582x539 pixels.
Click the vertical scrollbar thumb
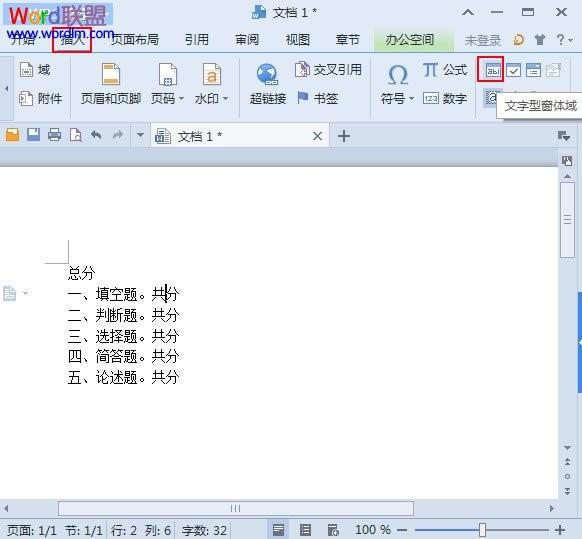click(x=568, y=220)
